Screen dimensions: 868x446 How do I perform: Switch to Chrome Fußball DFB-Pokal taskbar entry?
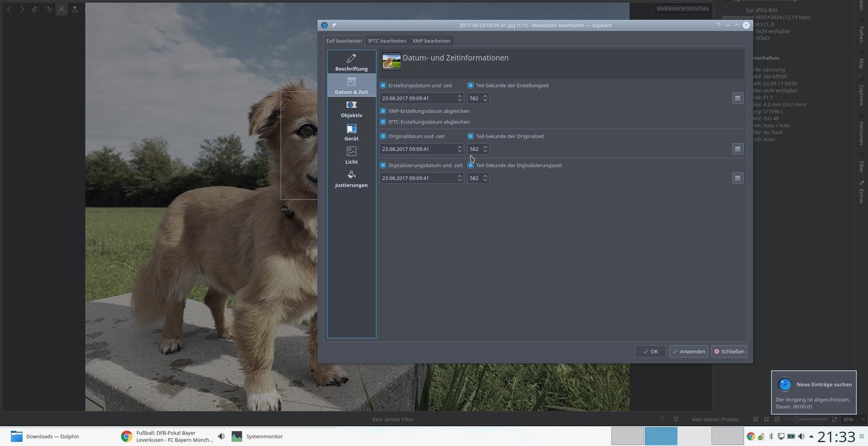[x=172, y=437]
